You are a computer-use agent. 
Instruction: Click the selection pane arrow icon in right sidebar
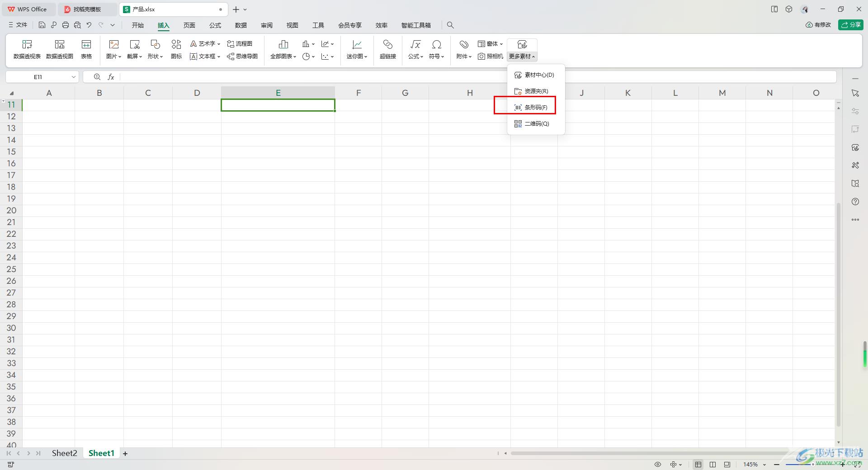(855, 93)
